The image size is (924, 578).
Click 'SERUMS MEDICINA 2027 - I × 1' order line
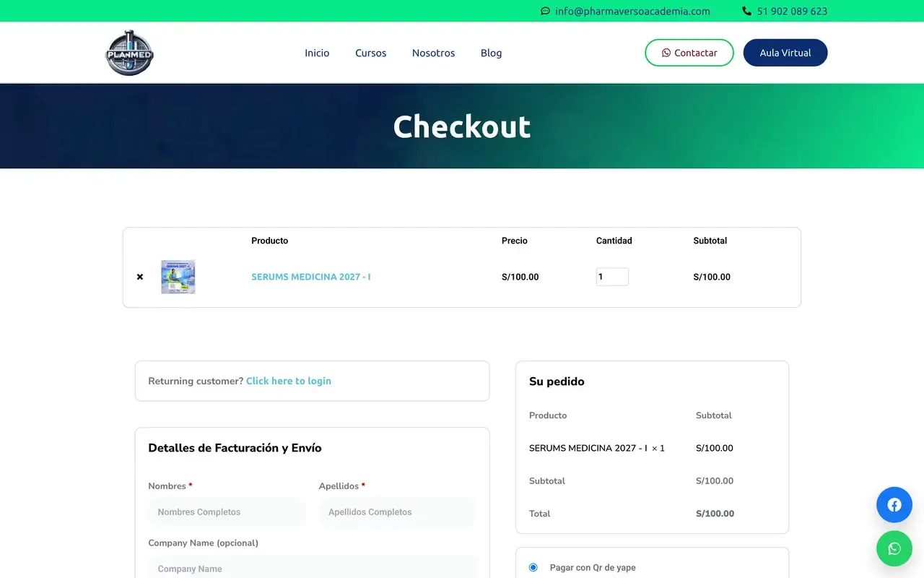(597, 448)
